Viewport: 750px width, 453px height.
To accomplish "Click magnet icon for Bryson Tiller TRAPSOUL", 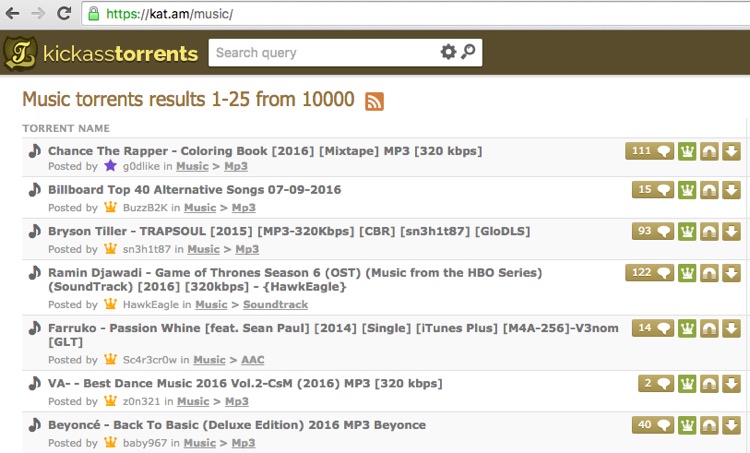I will click(709, 232).
